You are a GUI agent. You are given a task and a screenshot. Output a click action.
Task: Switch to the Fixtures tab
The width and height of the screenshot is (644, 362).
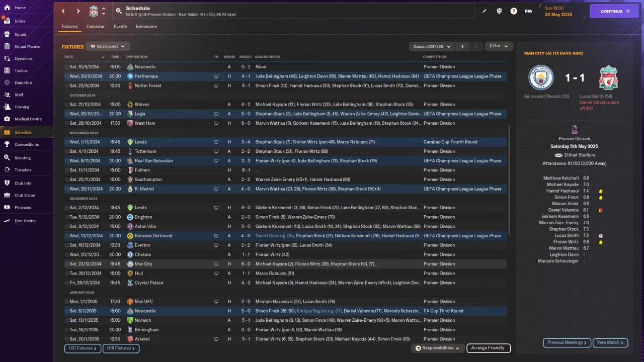click(x=70, y=27)
